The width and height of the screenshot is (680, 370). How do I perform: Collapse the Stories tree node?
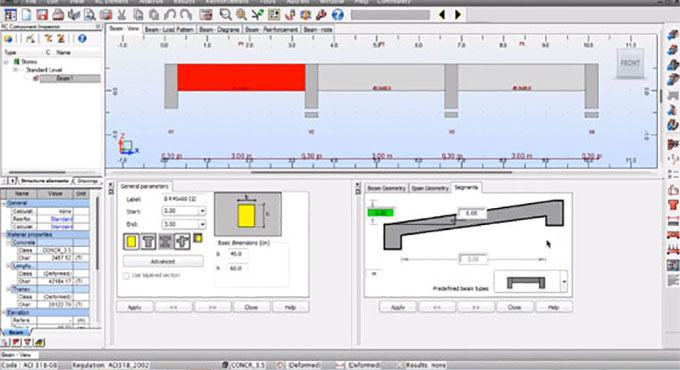[7, 62]
